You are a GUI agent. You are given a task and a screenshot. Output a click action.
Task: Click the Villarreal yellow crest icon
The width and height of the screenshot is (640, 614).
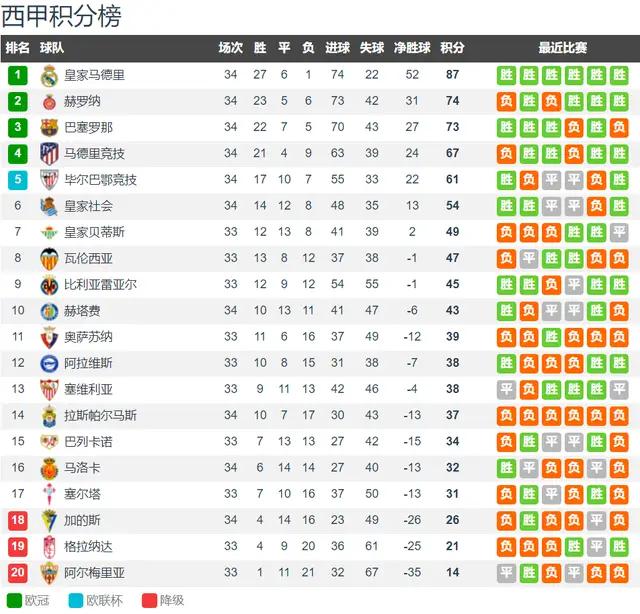click(49, 285)
